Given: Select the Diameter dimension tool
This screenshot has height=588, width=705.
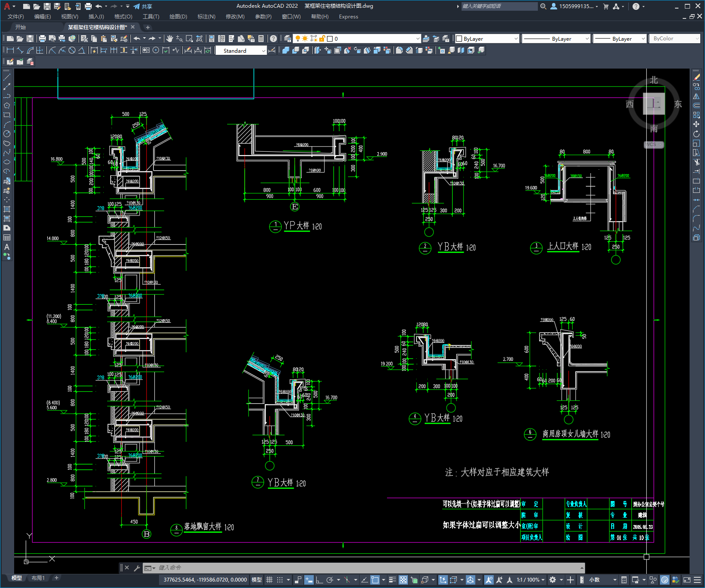Looking at the screenshot, I should pyautogui.click(x=72, y=50).
